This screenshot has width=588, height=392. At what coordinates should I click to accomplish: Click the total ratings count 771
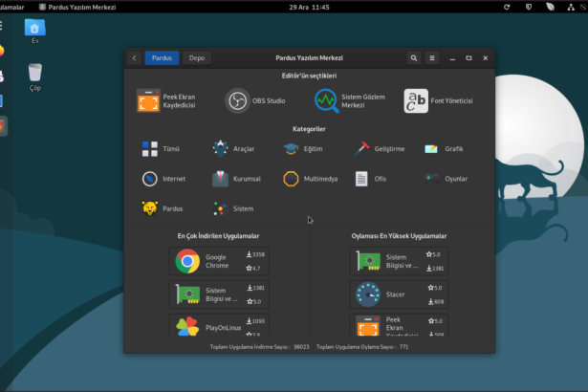[x=403, y=347]
